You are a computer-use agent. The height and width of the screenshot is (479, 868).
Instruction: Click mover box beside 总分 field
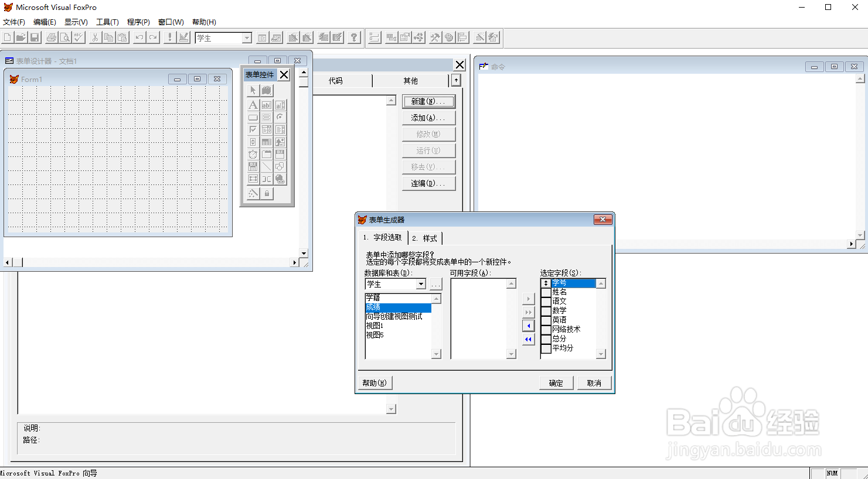point(546,339)
